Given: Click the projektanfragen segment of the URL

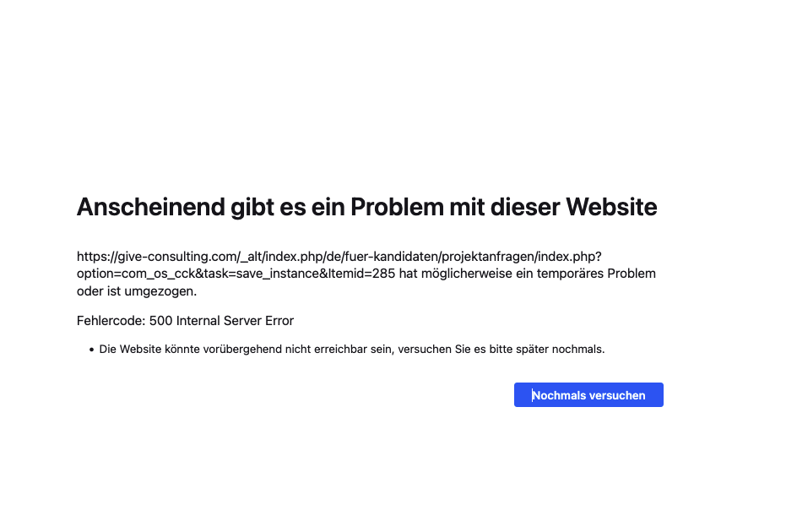Looking at the screenshot, I should (x=487, y=257).
